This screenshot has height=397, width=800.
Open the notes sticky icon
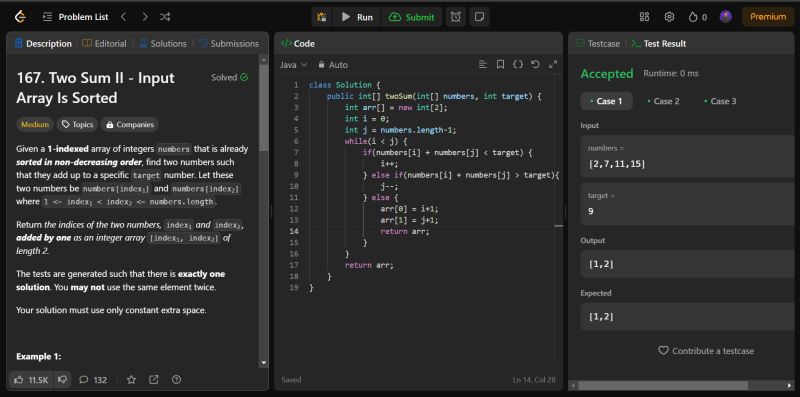pyautogui.click(x=479, y=17)
